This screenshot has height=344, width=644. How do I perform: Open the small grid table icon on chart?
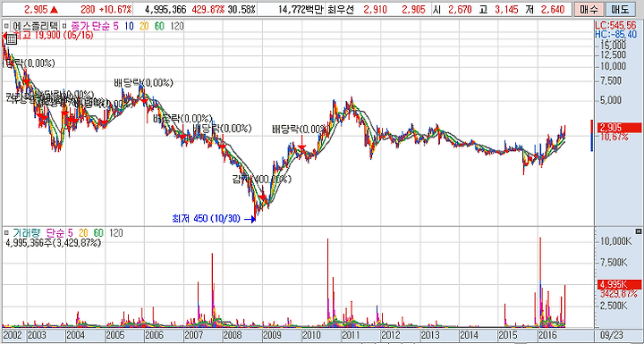coord(11,39)
